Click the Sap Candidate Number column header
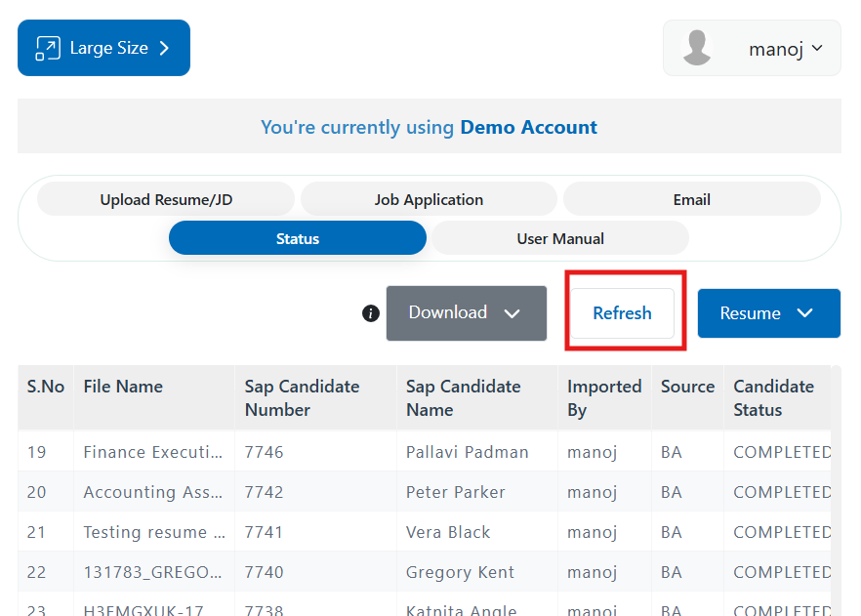The width and height of the screenshot is (861, 616). tap(302, 397)
